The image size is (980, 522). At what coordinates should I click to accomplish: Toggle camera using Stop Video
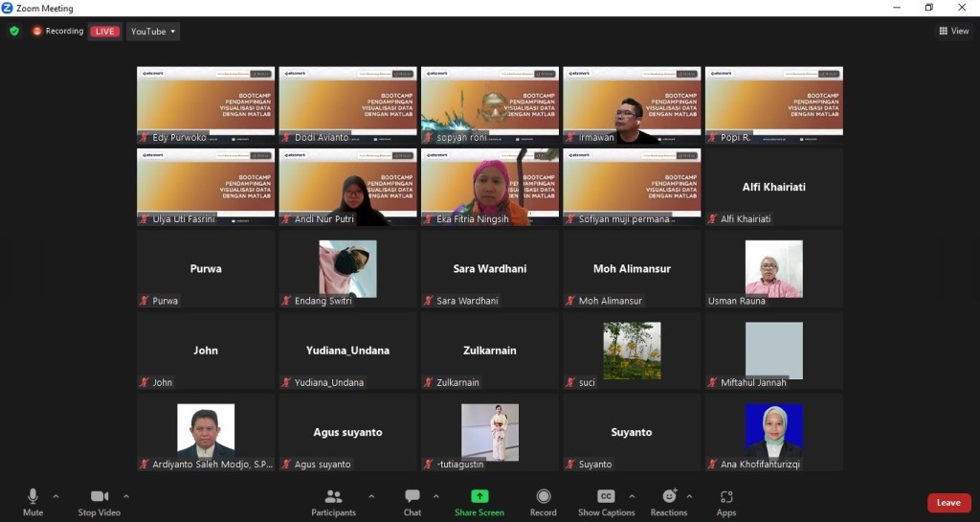(x=99, y=496)
